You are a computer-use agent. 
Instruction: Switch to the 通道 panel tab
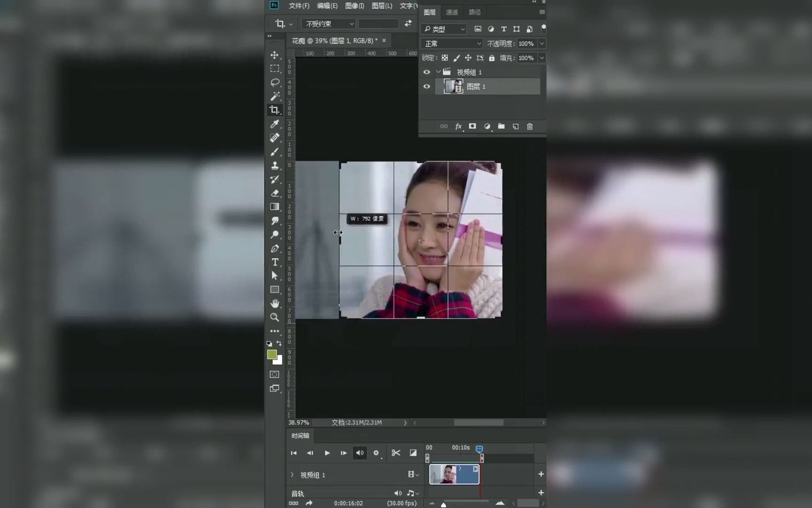pos(452,12)
